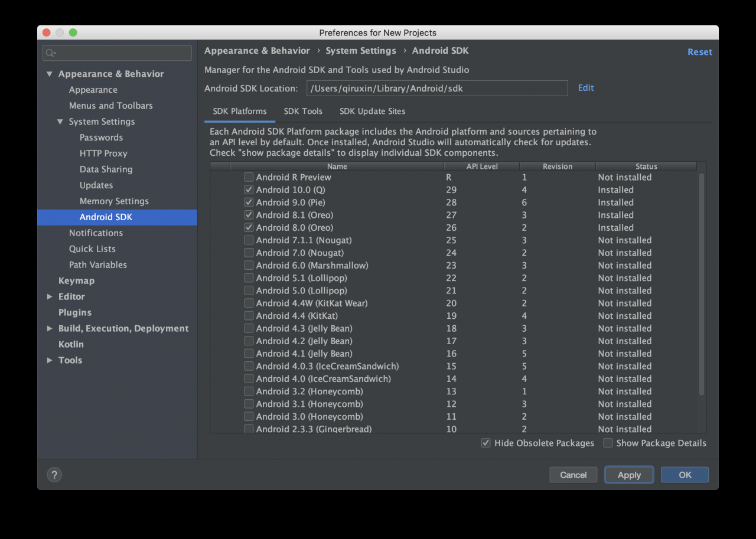Viewport: 756px width, 539px height.
Task: Open Passwords settings
Action: coord(101,138)
